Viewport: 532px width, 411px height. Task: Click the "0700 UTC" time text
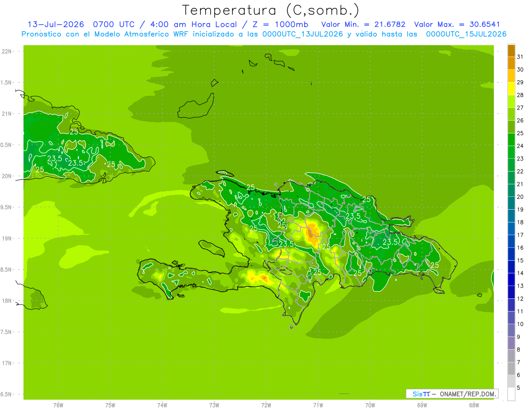tap(114, 24)
